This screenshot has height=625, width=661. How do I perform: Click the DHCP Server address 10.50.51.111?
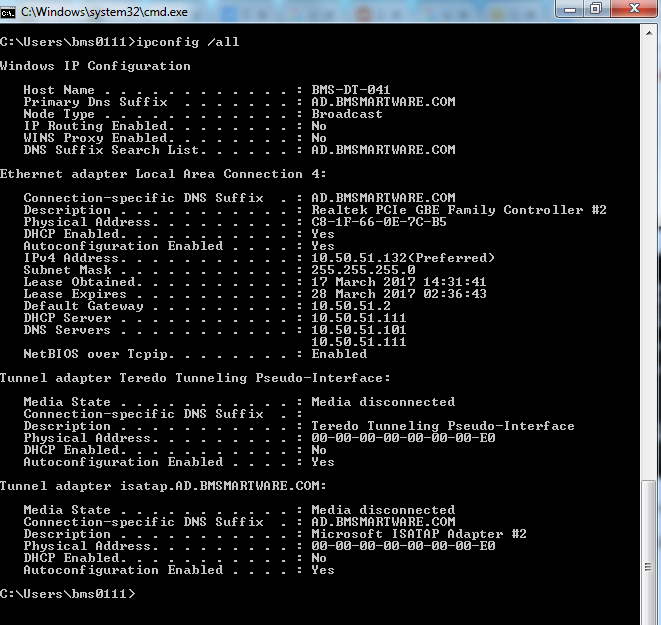[x=359, y=318]
